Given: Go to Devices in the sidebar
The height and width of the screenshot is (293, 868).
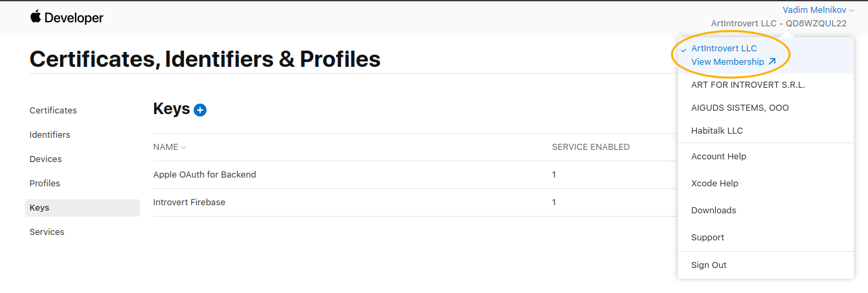Looking at the screenshot, I should coord(46,159).
